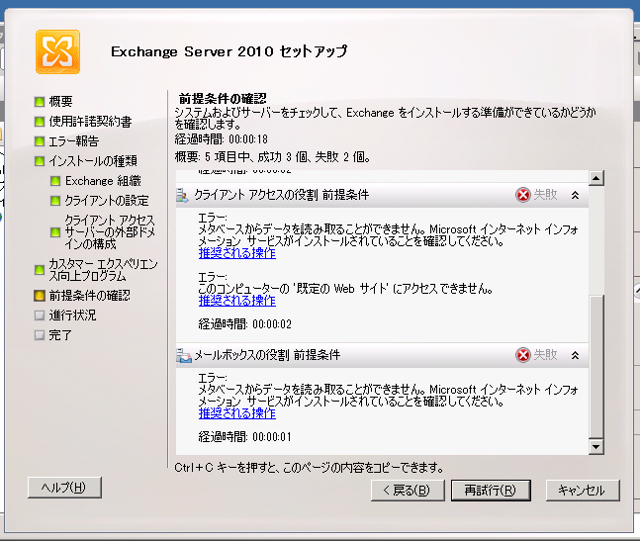Select the インストールの種類 step label
This screenshot has height=541, width=640.
tap(93, 161)
